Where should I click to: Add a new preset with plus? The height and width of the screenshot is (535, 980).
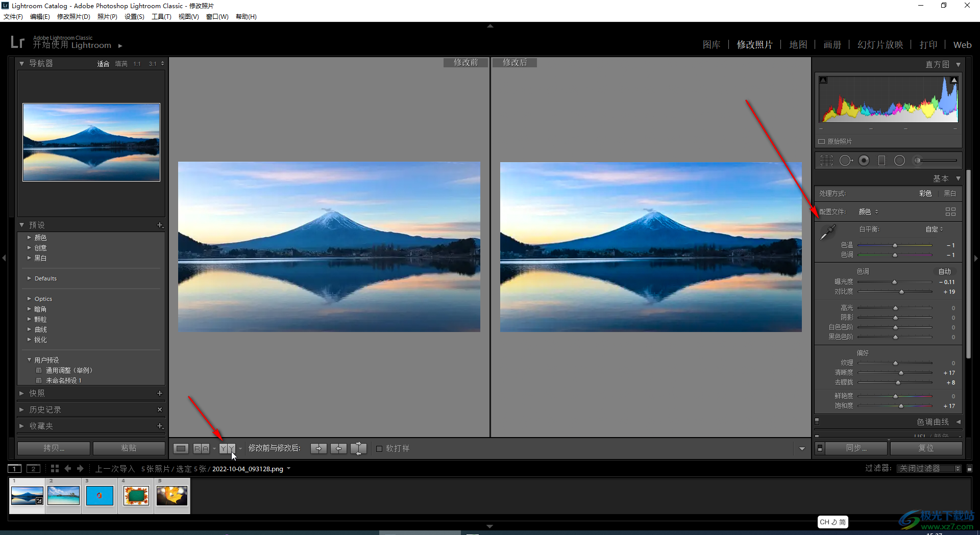(160, 225)
